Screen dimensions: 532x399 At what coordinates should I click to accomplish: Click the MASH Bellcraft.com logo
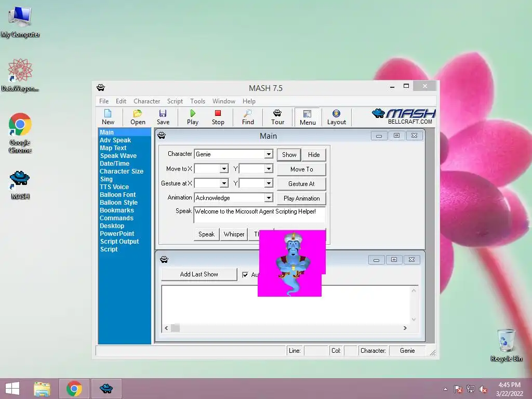404,116
